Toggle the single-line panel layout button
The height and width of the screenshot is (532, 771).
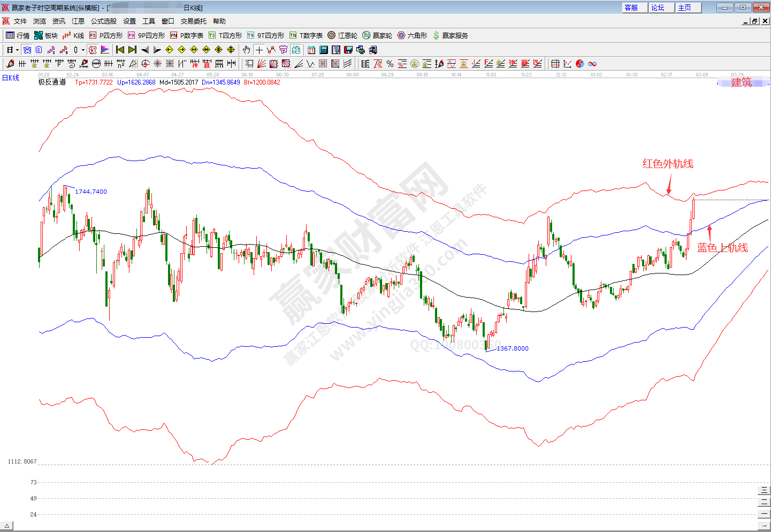point(764,514)
